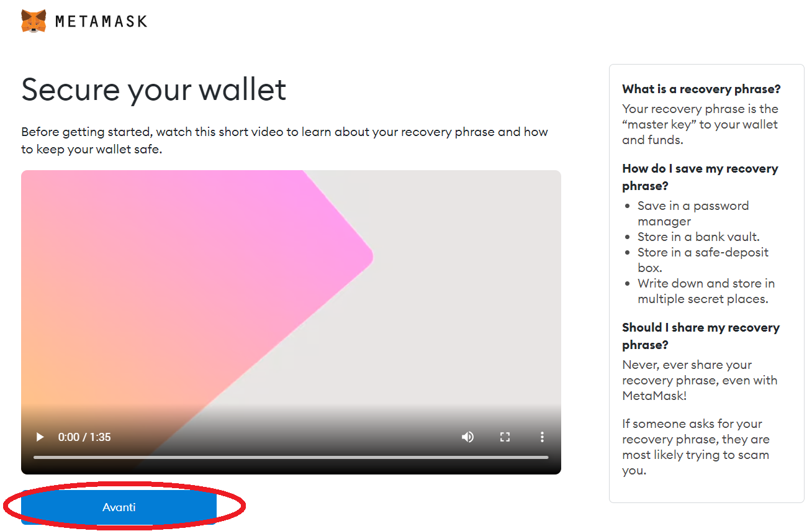The height and width of the screenshot is (531, 812).
Task: Click the "Before getting started" intro paragraph
Action: (284, 140)
